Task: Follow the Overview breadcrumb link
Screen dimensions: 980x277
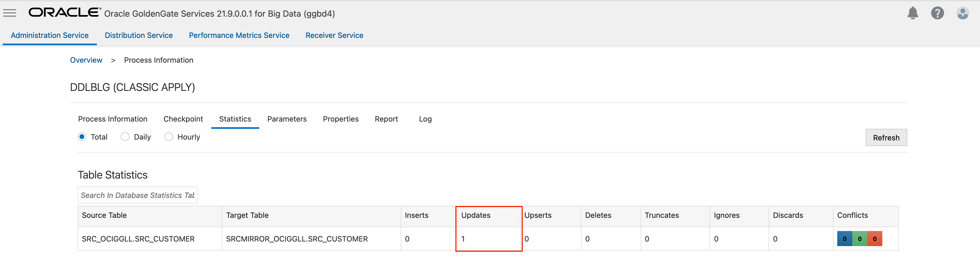Action: 86,60
